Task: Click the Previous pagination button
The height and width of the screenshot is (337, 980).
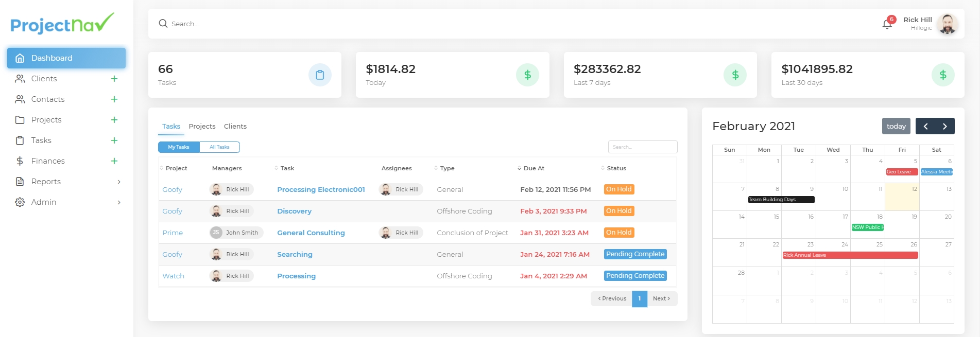Action: coord(612,298)
